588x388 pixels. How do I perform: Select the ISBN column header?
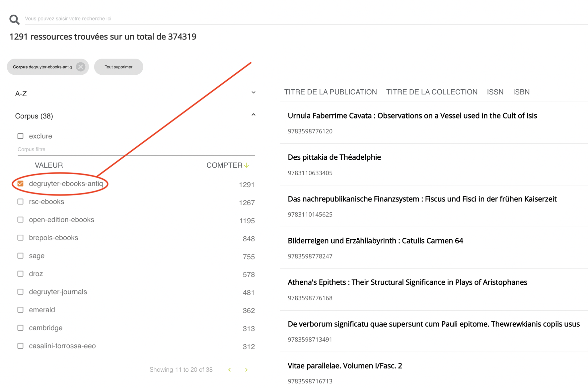521,92
